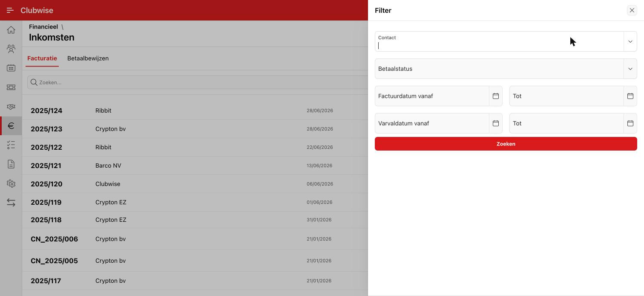
Task: Open the checklist Tasks sidebar icon
Action: pyautogui.click(x=11, y=145)
